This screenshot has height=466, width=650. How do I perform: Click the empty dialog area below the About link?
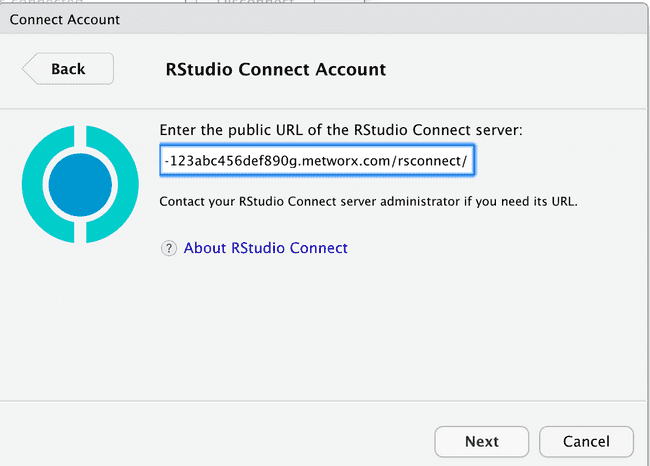(323, 328)
